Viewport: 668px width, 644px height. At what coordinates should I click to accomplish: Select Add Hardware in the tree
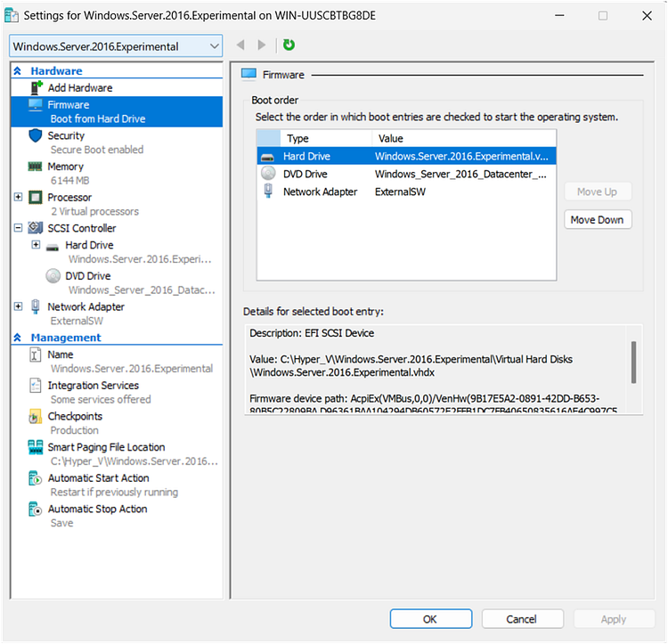80,88
